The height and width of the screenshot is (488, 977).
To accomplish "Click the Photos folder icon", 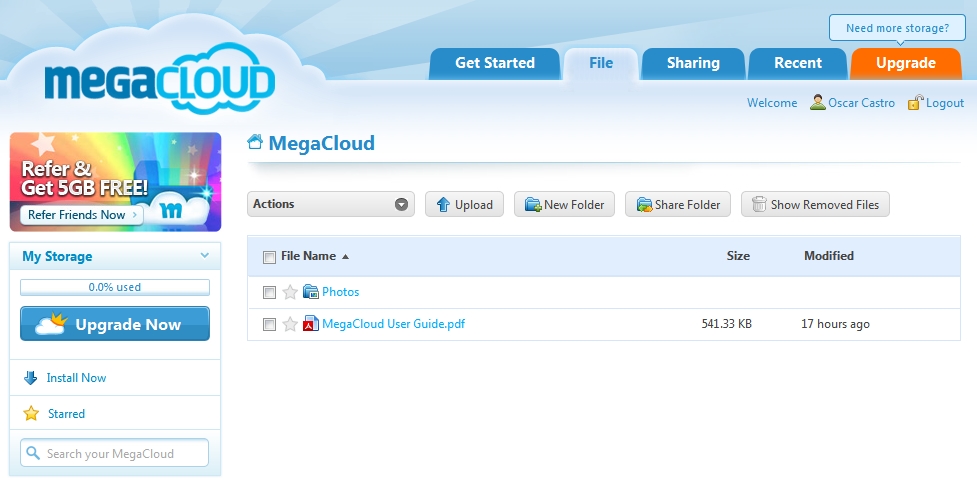I will tap(311, 292).
